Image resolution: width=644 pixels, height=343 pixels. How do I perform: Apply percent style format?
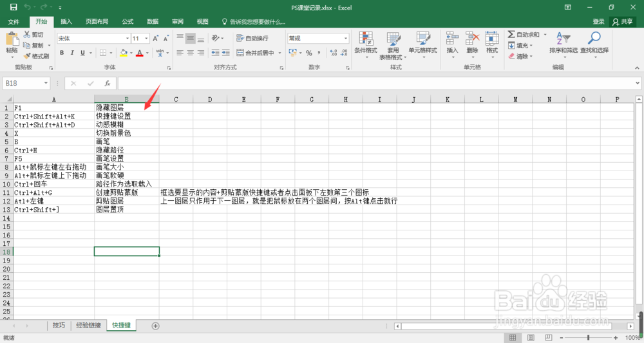coord(309,53)
